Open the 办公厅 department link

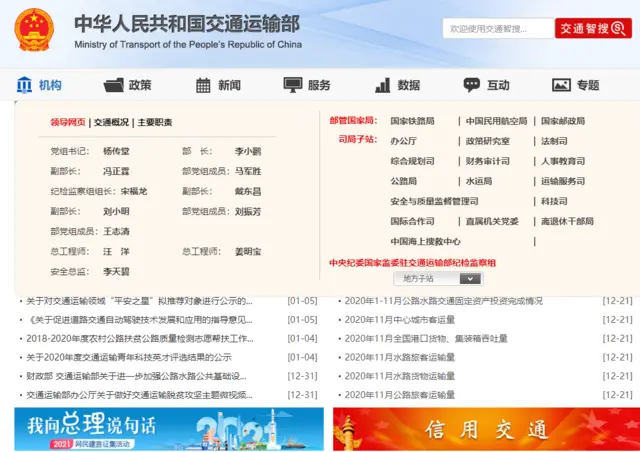[403, 141]
